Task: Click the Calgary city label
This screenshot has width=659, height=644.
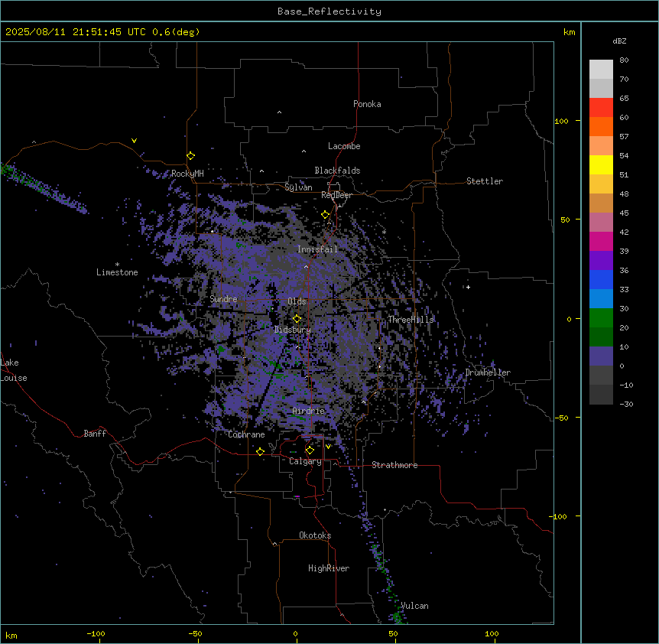Action: point(305,461)
